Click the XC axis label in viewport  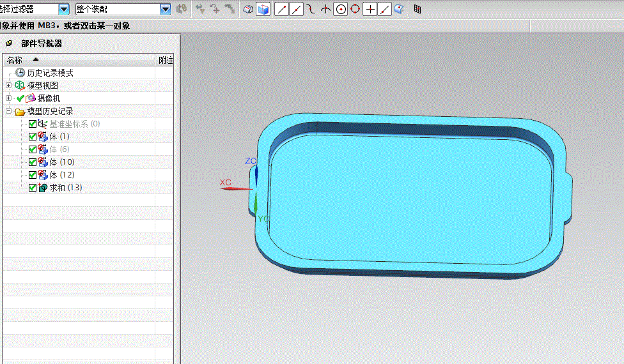pos(225,183)
